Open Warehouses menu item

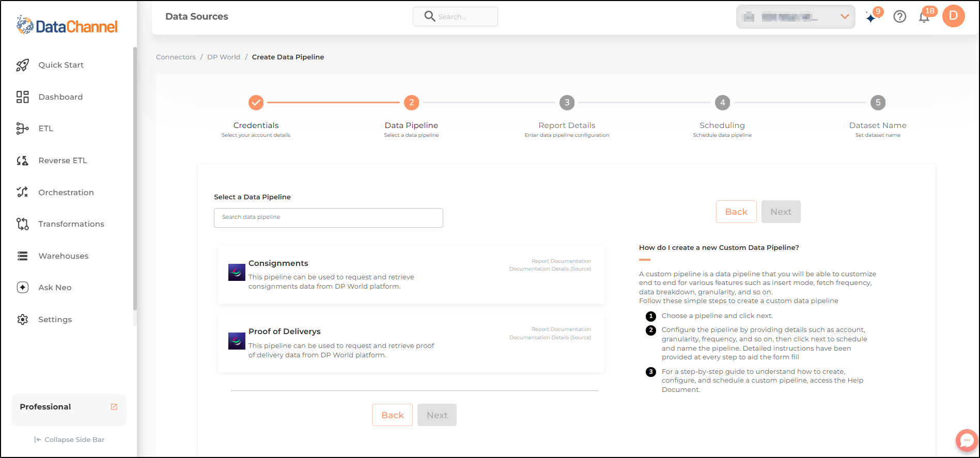pos(64,256)
